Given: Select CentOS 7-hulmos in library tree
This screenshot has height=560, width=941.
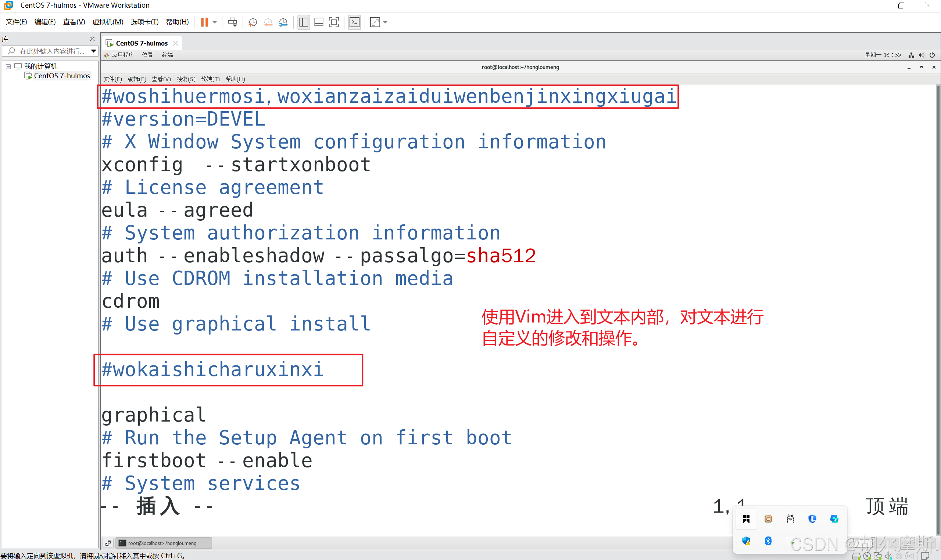Looking at the screenshot, I should pos(61,76).
